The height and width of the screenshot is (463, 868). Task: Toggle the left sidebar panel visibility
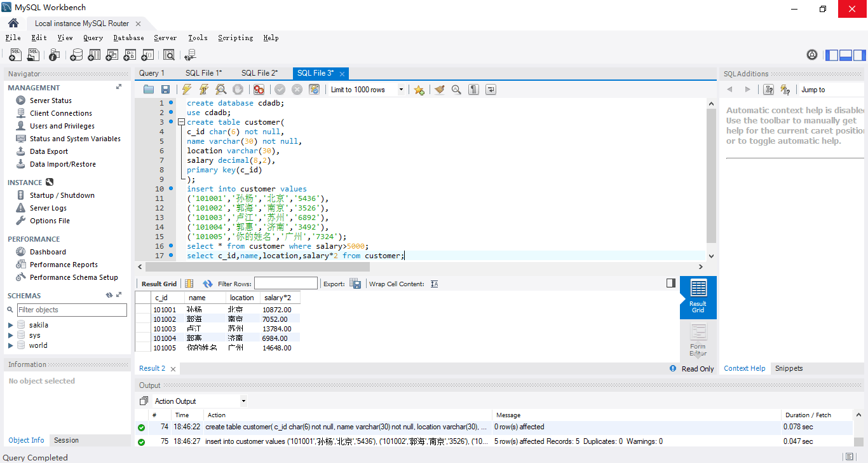pos(832,55)
